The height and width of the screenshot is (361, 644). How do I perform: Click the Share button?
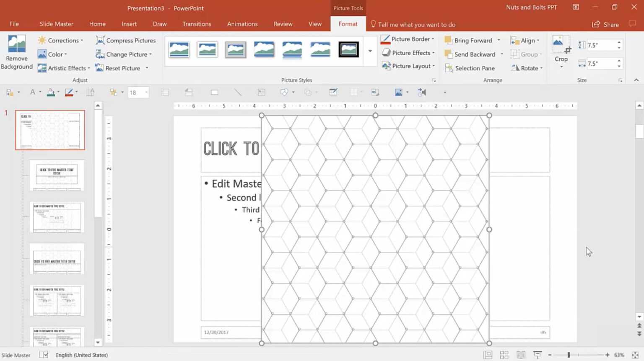pyautogui.click(x=605, y=24)
